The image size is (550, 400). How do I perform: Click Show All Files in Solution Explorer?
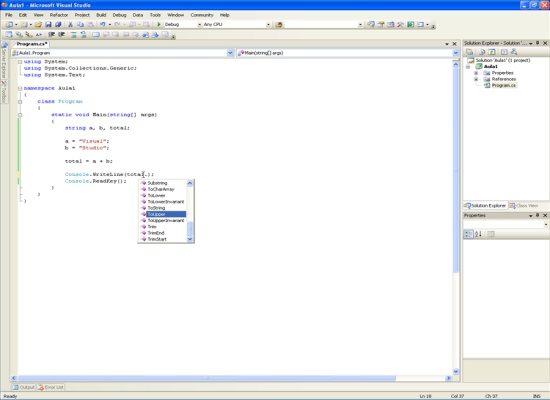[x=482, y=52]
